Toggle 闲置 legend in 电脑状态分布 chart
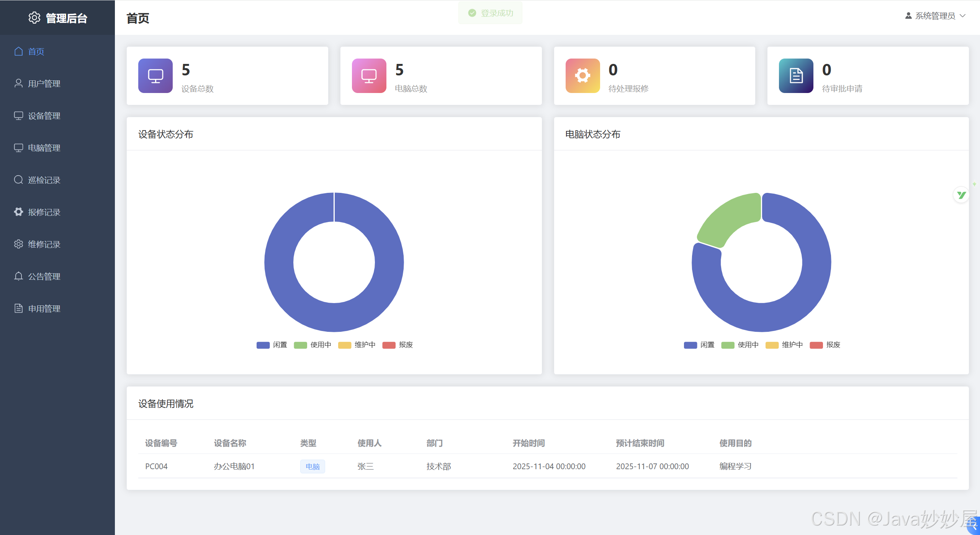 tap(699, 345)
